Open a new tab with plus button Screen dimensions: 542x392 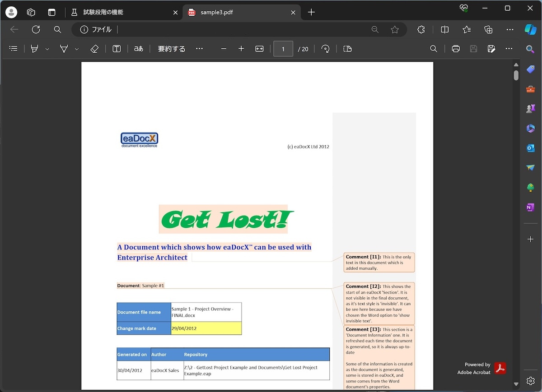coord(311,12)
